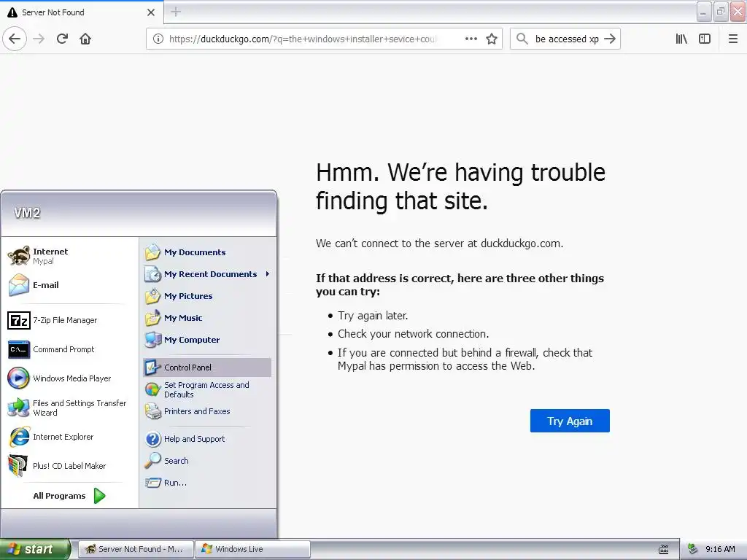Click the browser forward arrow

point(39,39)
